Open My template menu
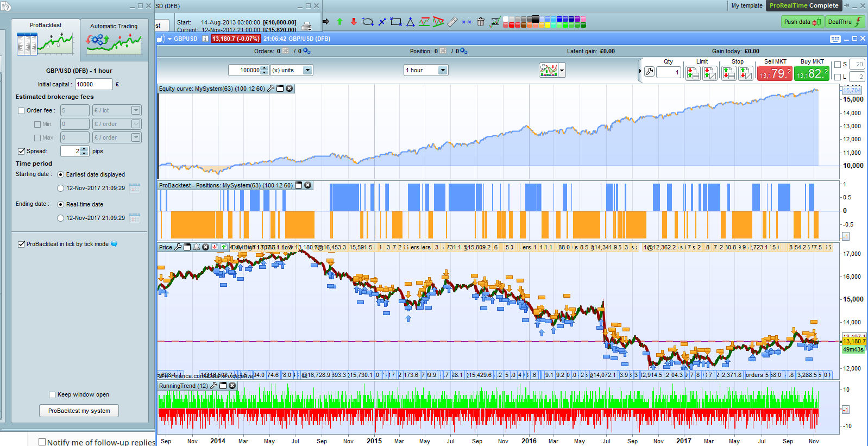The width and height of the screenshot is (868, 446). pos(747,5)
